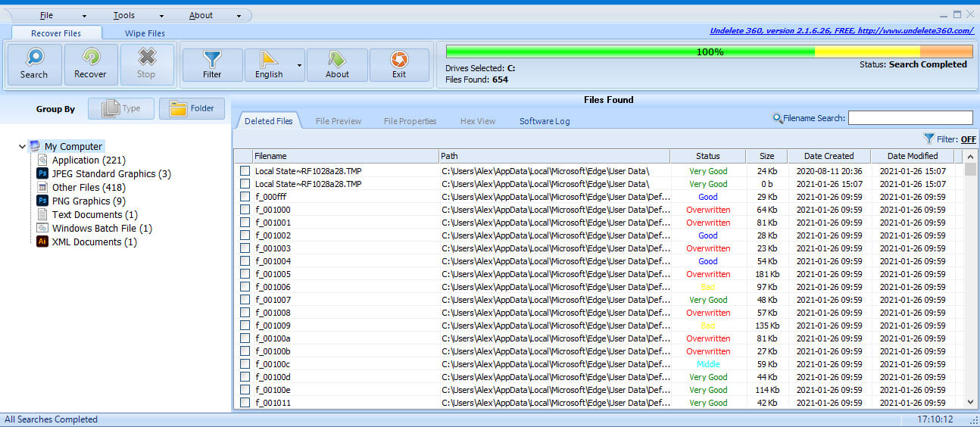980x427 pixels.
Task: Click the status bar clock 17:10:12
Action: tap(935, 419)
